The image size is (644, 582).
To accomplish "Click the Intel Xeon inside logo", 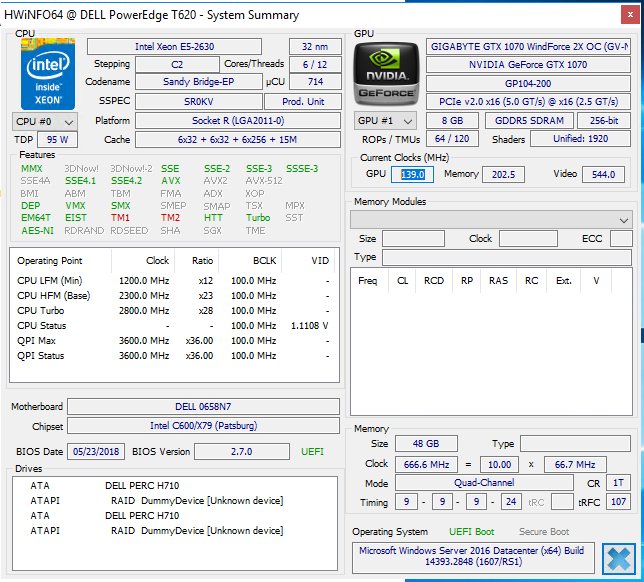I will 47,74.
